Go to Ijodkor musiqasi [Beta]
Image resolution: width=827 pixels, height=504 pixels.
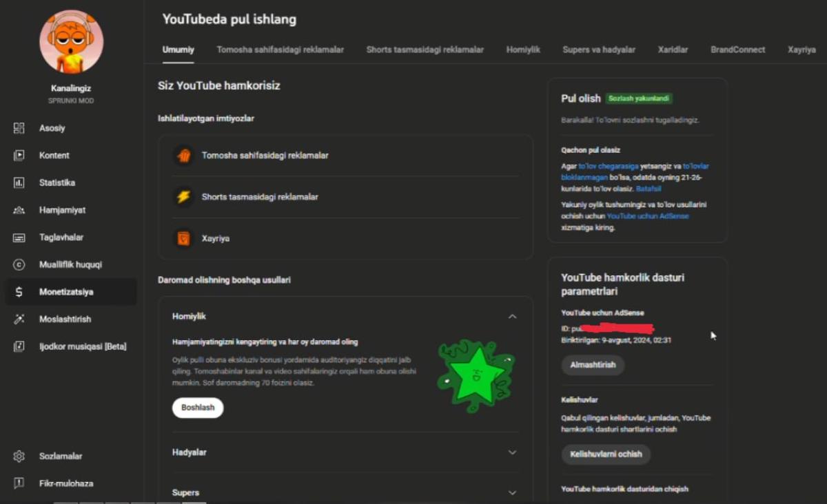point(83,346)
